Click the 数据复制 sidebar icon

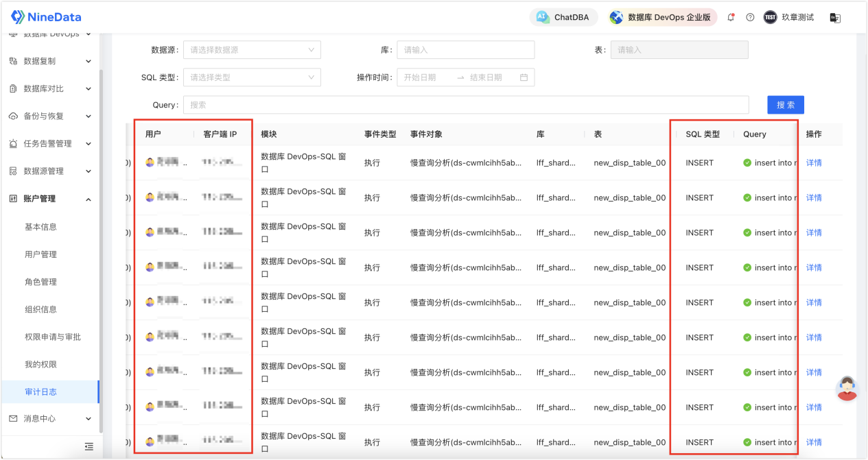click(13, 61)
